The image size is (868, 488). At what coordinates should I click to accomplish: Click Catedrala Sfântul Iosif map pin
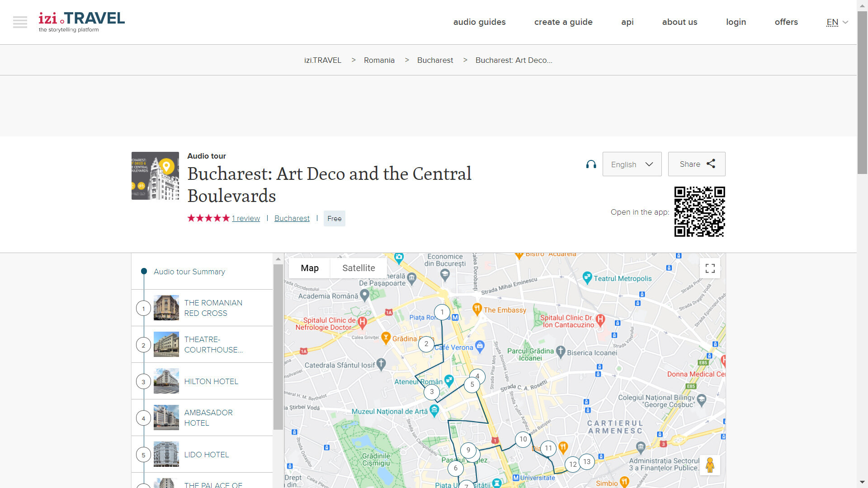pyautogui.click(x=381, y=364)
